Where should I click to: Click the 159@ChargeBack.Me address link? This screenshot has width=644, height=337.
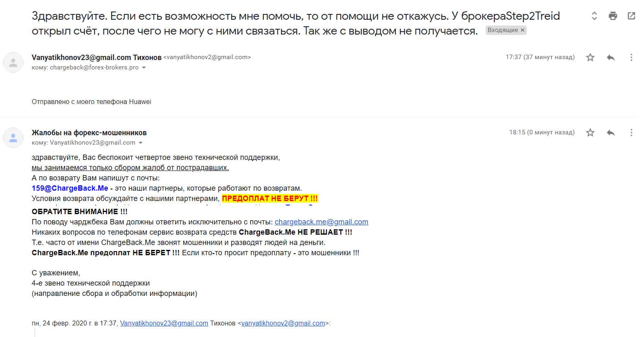[x=70, y=188]
